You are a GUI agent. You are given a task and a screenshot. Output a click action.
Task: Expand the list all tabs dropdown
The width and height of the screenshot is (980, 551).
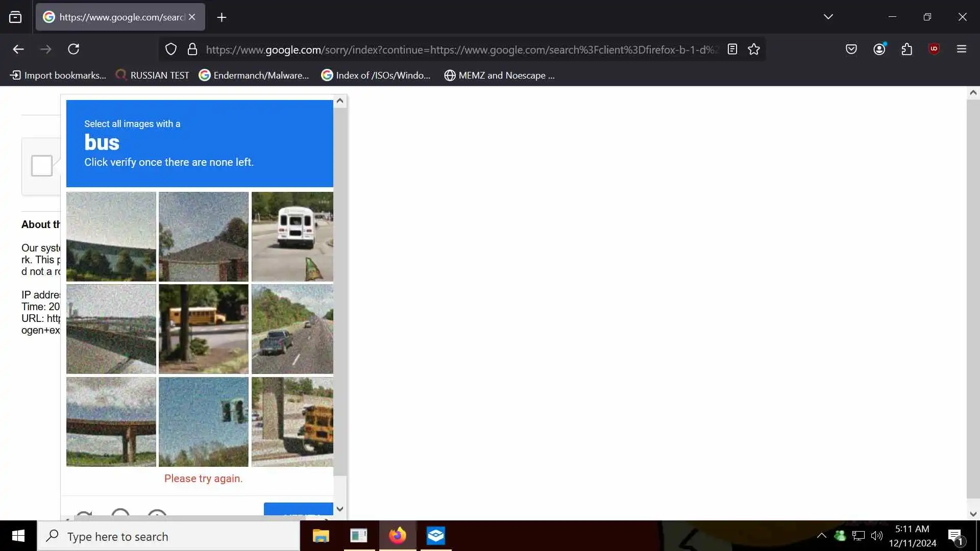(828, 17)
